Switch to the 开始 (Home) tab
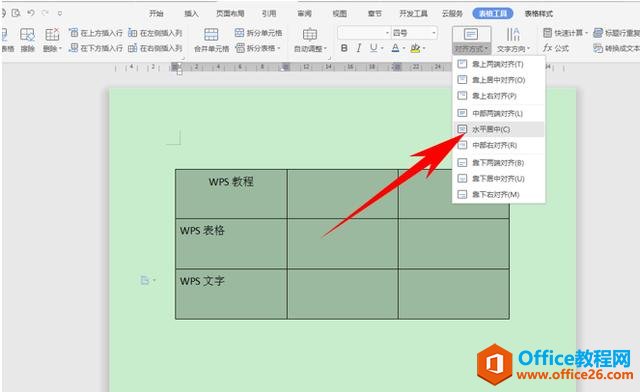The height and width of the screenshot is (392, 640). pyautogui.click(x=156, y=13)
